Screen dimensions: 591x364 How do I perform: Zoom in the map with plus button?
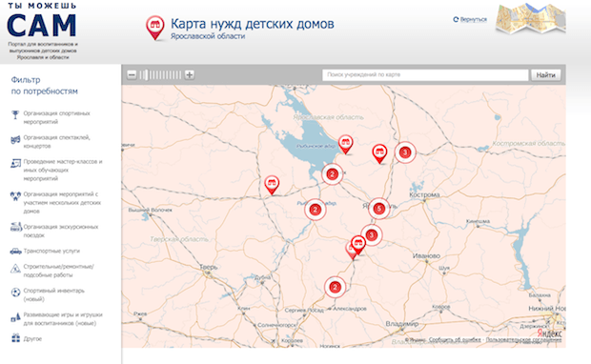pyautogui.click(x=189, y=74)
